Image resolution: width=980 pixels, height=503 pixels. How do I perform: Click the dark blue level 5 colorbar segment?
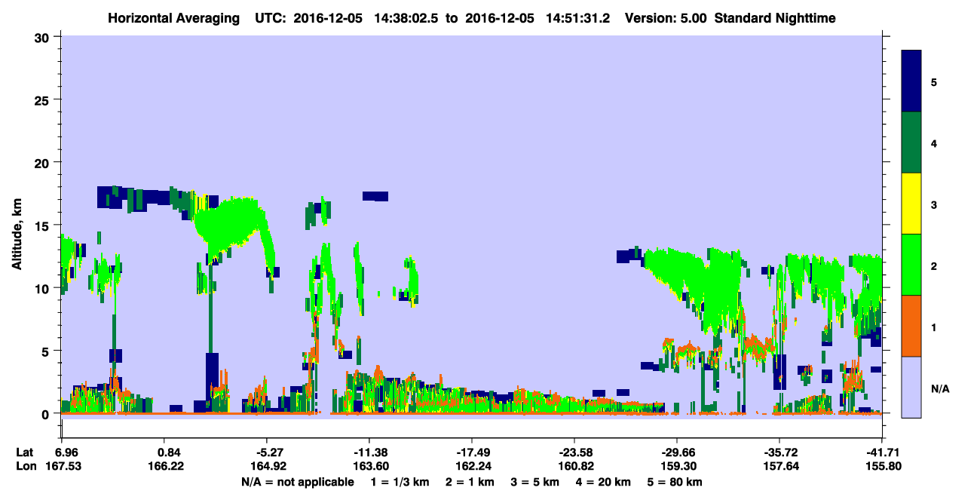[x=911, y=81]
